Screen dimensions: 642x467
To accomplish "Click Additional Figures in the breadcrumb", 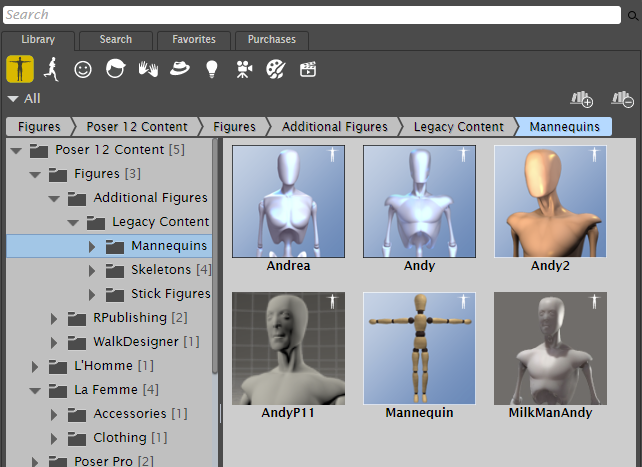I will point(334,127).
